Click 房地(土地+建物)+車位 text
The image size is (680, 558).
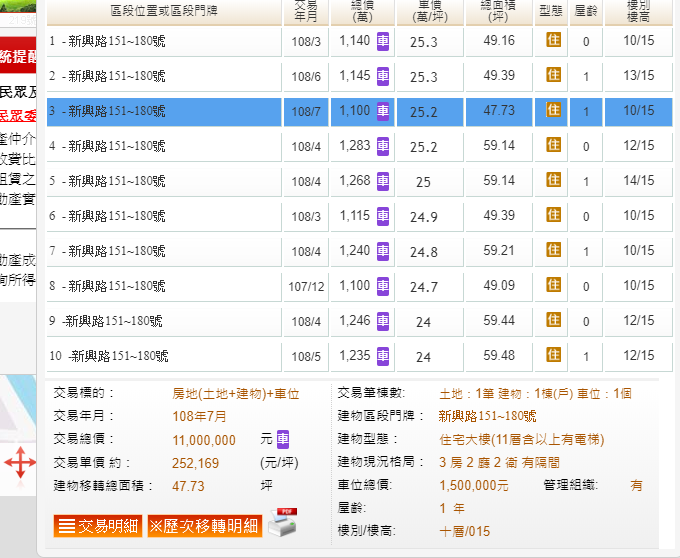click(x=235, y=394)
